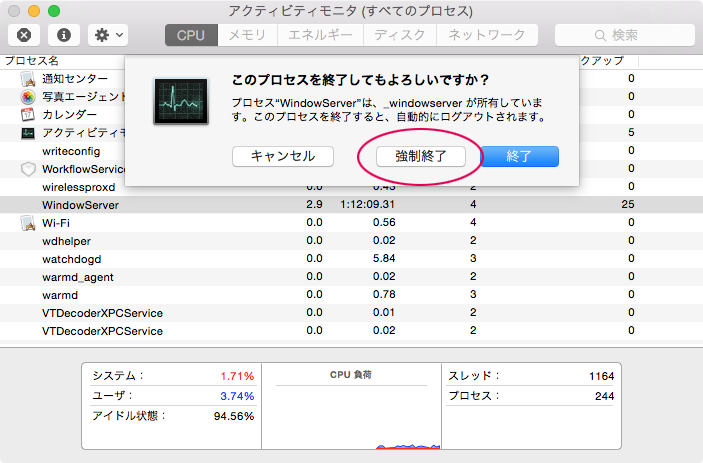
Task: Select the カレンダー process icon
Action: tap(28, 115)
